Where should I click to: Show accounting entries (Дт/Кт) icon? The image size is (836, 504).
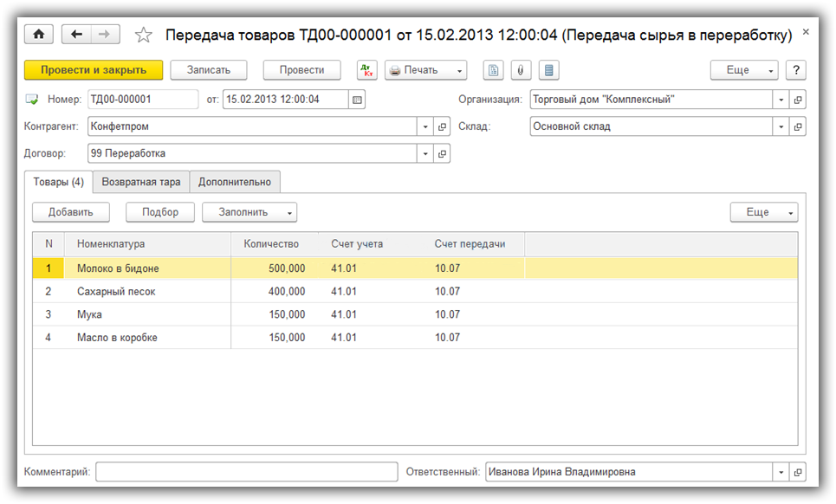coord(366,70)
